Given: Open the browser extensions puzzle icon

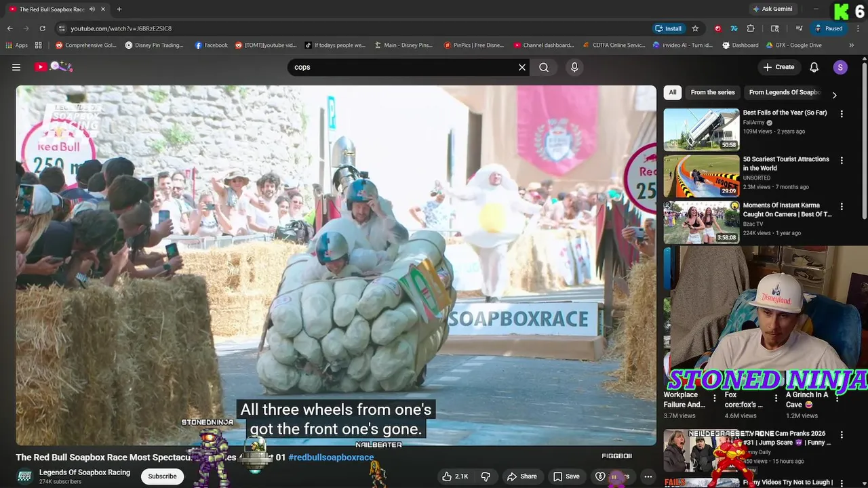Looking at the screenshot, I should tap(751, 28).
